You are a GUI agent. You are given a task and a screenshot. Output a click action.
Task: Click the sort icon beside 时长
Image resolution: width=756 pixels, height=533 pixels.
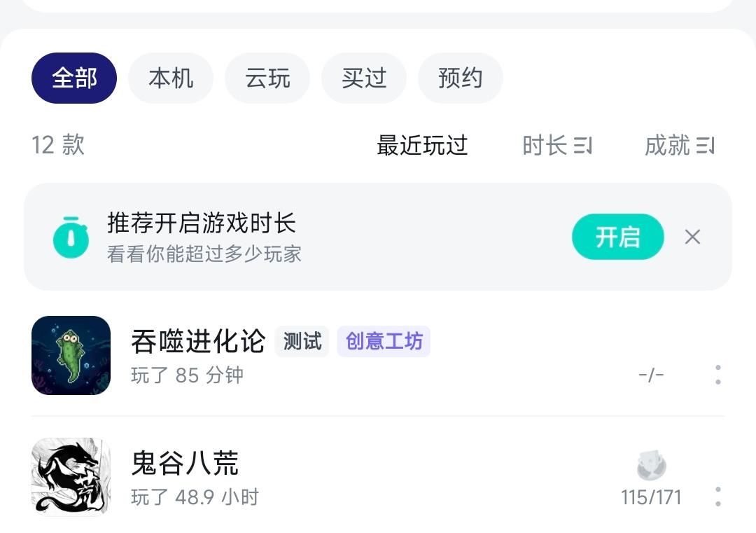[x=583, y=146]
